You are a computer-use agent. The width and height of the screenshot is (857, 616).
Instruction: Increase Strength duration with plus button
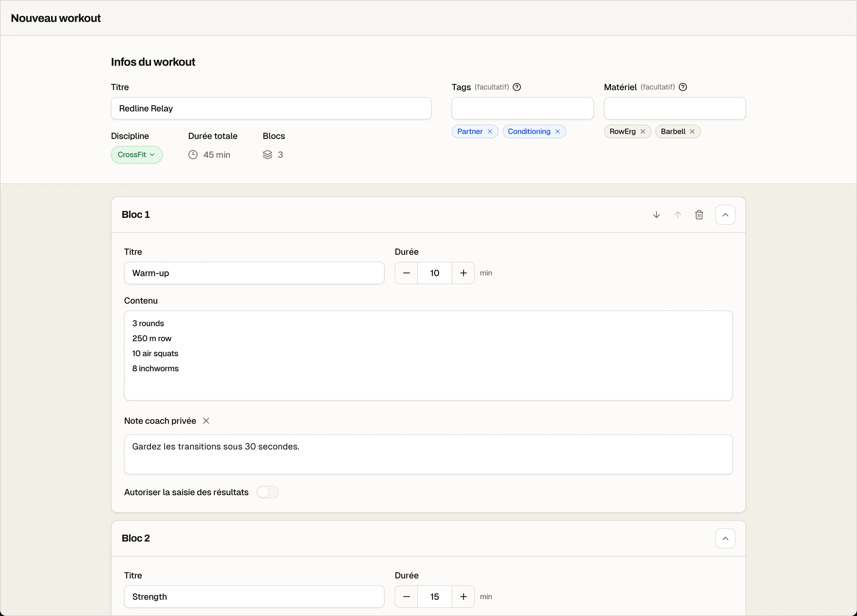pyautogui.click(x=463, y=597)
